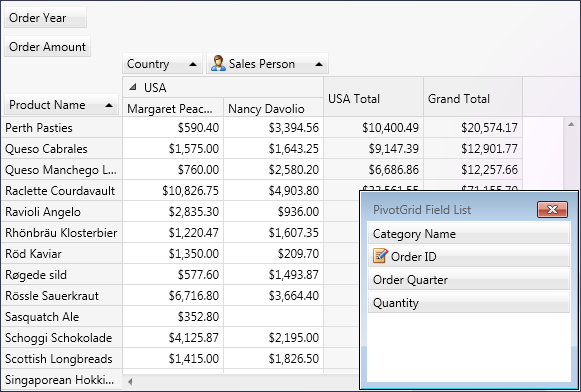Click the $1,220.47 cell

173,233
